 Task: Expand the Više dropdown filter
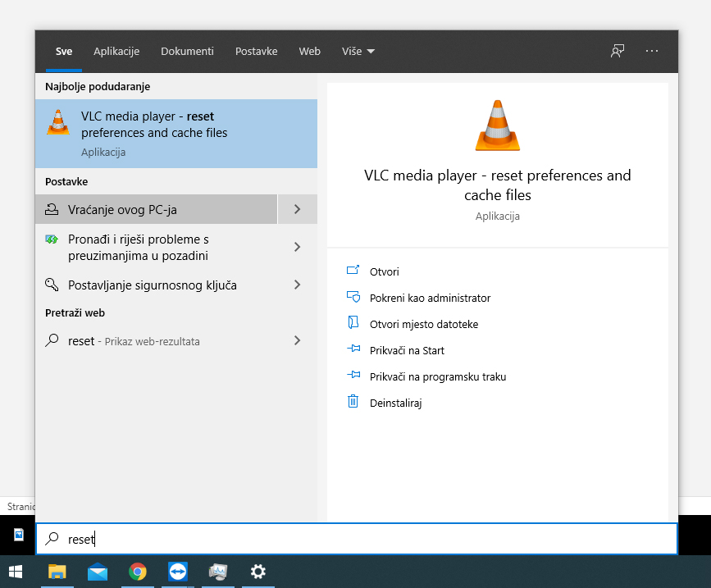[358, 51]
